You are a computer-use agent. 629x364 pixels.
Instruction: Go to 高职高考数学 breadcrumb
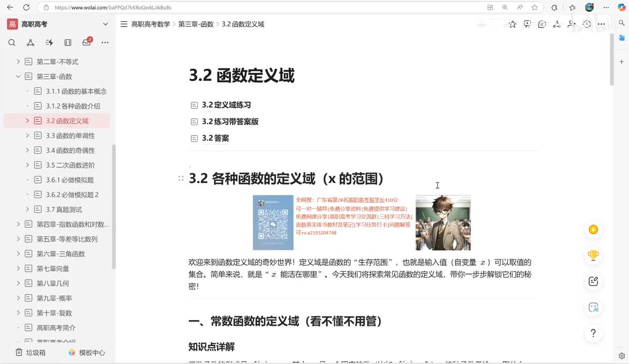[151, 24]
